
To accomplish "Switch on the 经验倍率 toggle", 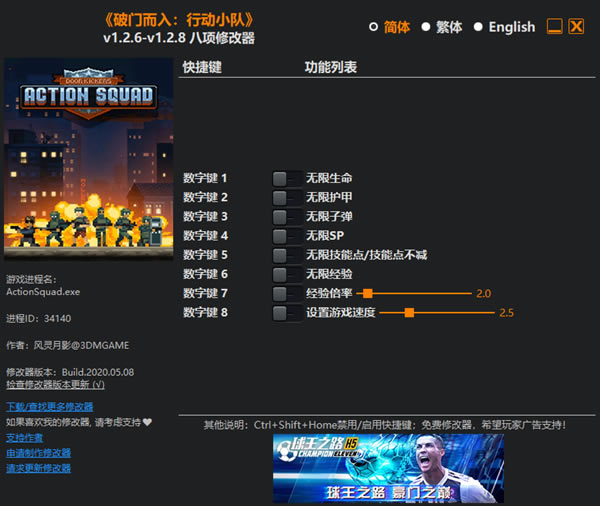I will pos(287,294).
